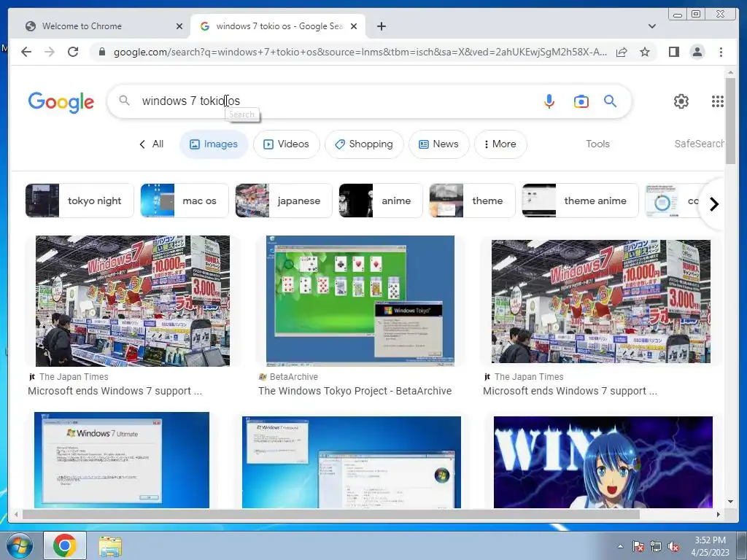Click the horizontal scrollbar thumb
The width and height of the screenshot is (747, 560).
pos(331,514)
